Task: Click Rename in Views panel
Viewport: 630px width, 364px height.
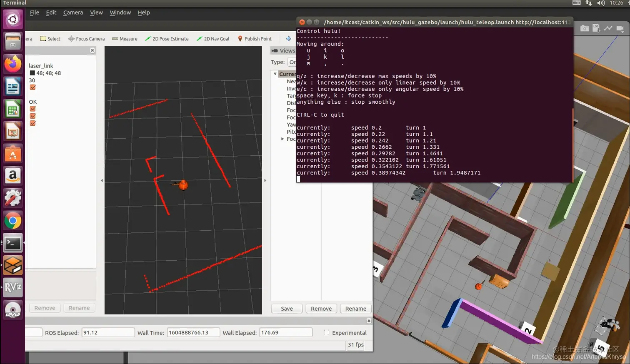Action: click(x=356, y=309)
